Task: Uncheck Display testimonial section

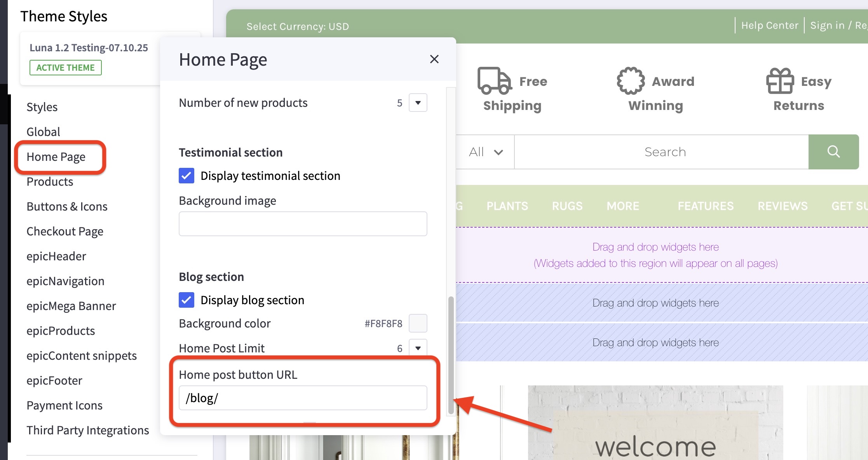Action: 186,176
